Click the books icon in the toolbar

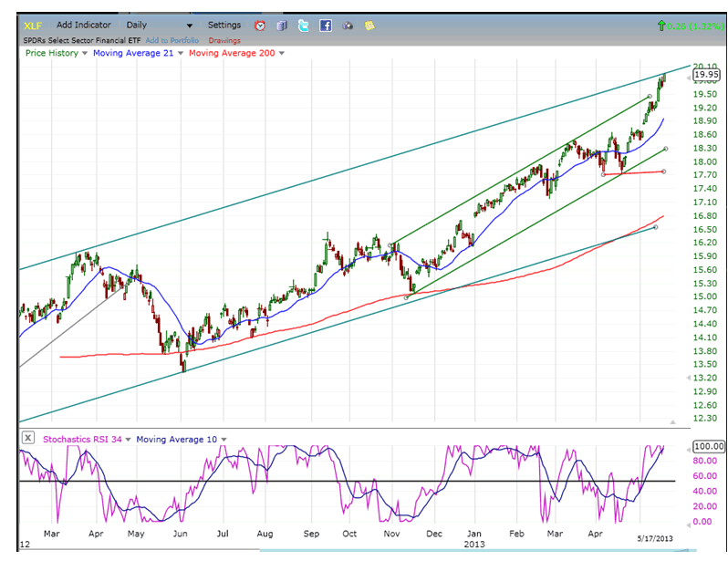282,26
